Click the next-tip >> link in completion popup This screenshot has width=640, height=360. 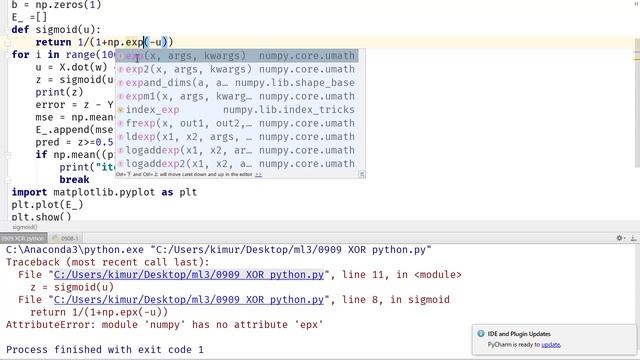coord(258,174)
